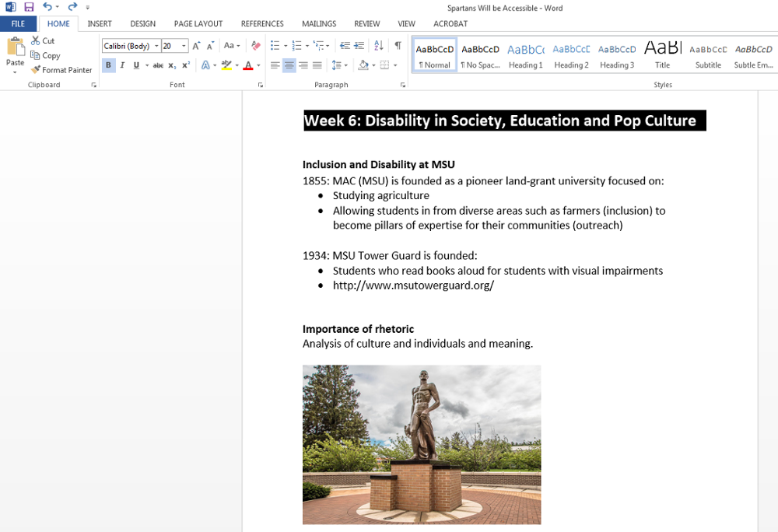The height and width of the screenshot is (532, 778).
Task: Justify the paragraph text
Action: [317, 65]
